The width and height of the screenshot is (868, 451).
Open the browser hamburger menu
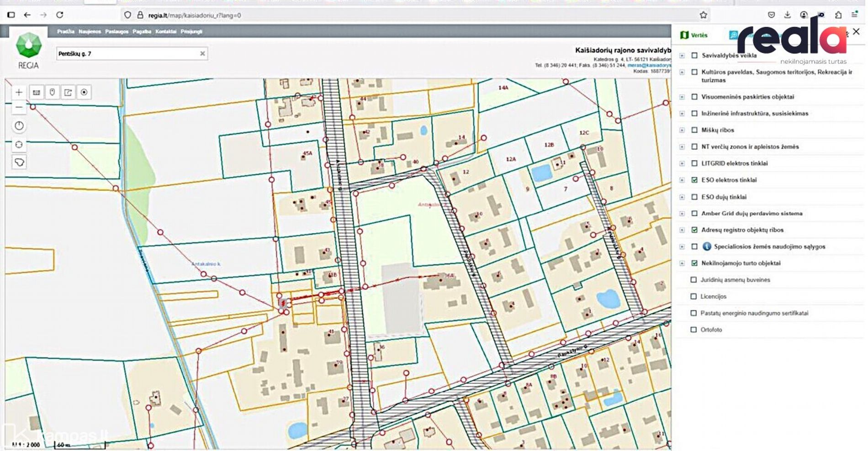click(x=854, y=15)
